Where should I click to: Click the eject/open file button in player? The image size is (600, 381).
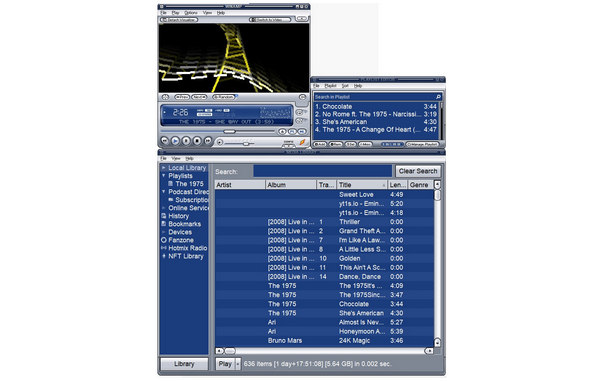[x=282, y=131]
